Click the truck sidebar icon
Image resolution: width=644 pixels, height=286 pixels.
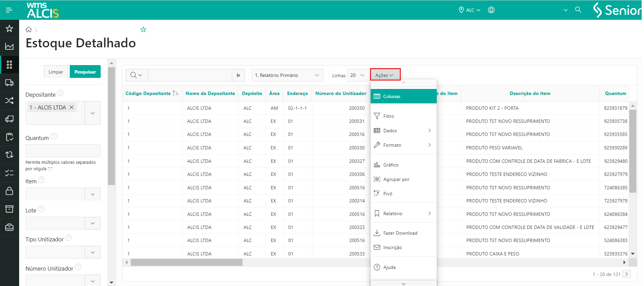[9, 83]
